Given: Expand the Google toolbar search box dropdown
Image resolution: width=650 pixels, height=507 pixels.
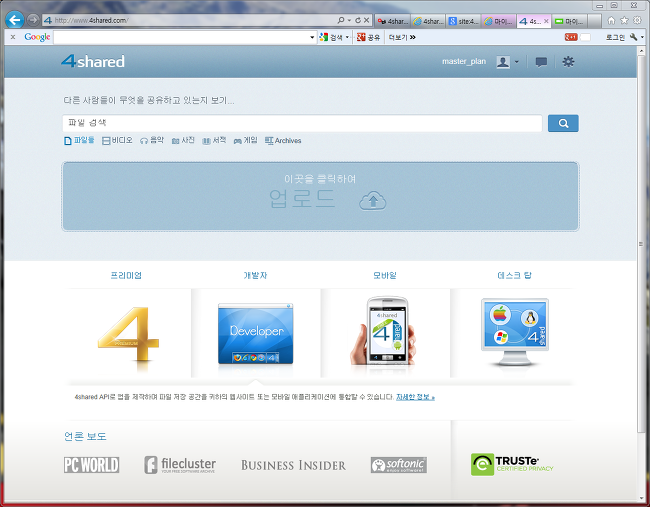Looking at the screenshot, I should coord(312,37).
